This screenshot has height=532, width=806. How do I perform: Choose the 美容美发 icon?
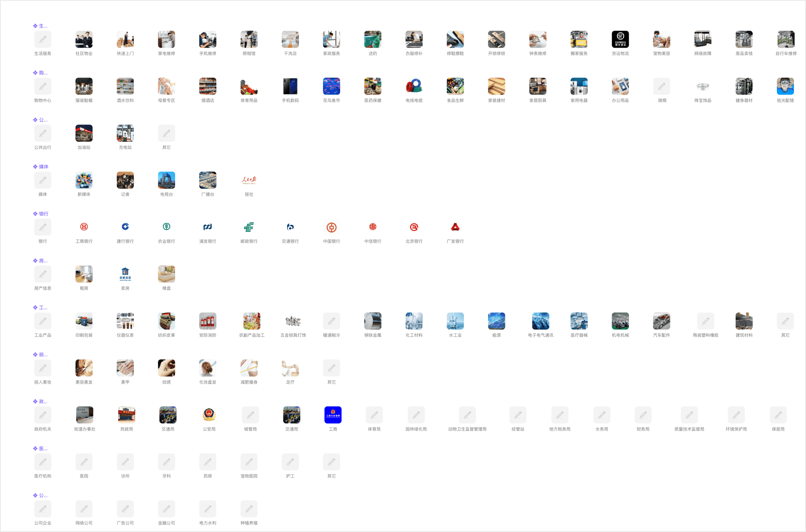point(84,368)
